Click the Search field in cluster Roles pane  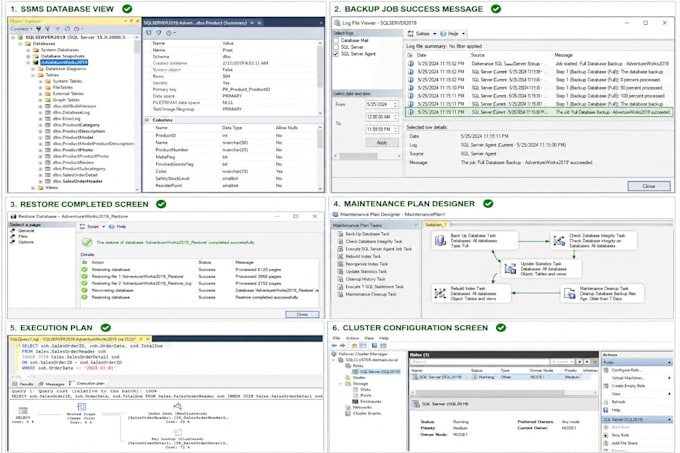click(x=479, y=362)
